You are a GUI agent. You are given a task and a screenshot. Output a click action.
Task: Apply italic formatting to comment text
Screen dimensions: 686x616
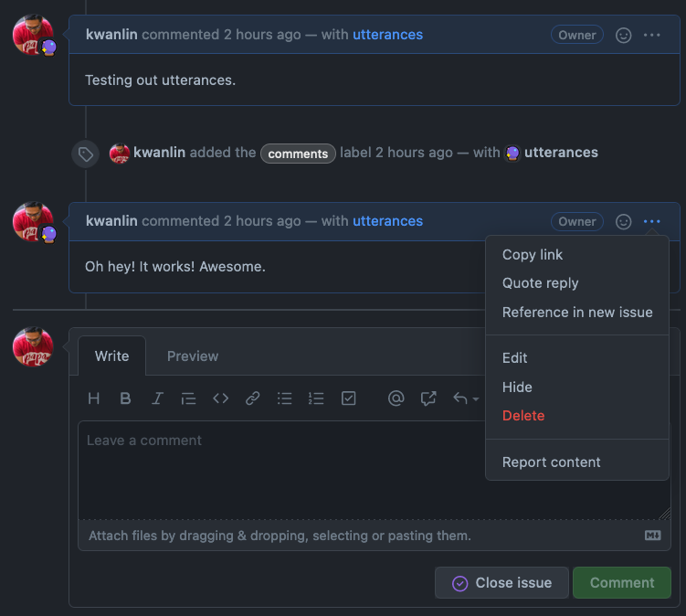[x=157, y=398]
